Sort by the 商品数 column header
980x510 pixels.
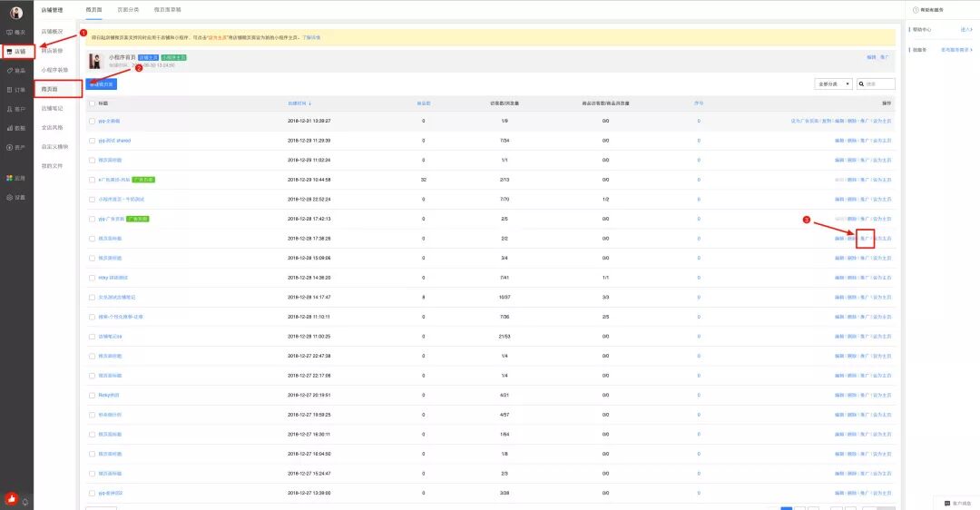pos(424,103)
